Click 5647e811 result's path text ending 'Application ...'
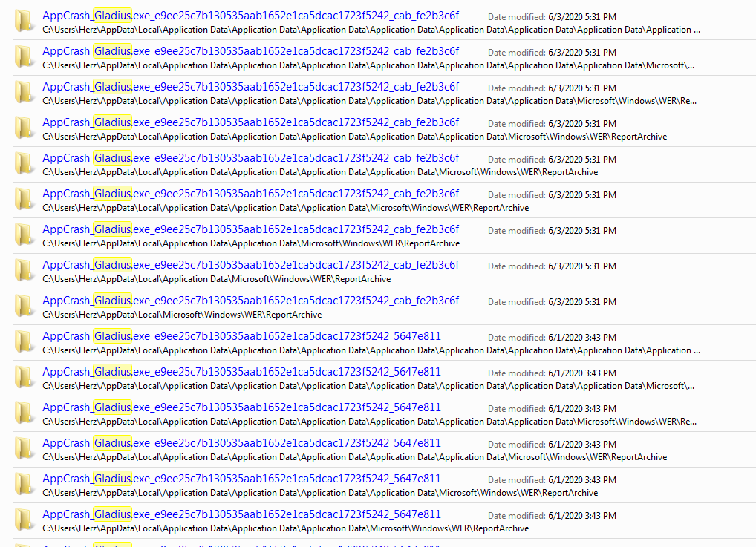 371,351
